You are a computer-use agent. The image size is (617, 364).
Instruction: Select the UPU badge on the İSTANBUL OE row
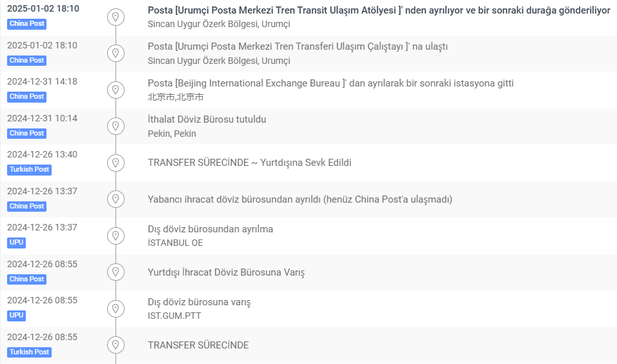click(x=17, y=243)
